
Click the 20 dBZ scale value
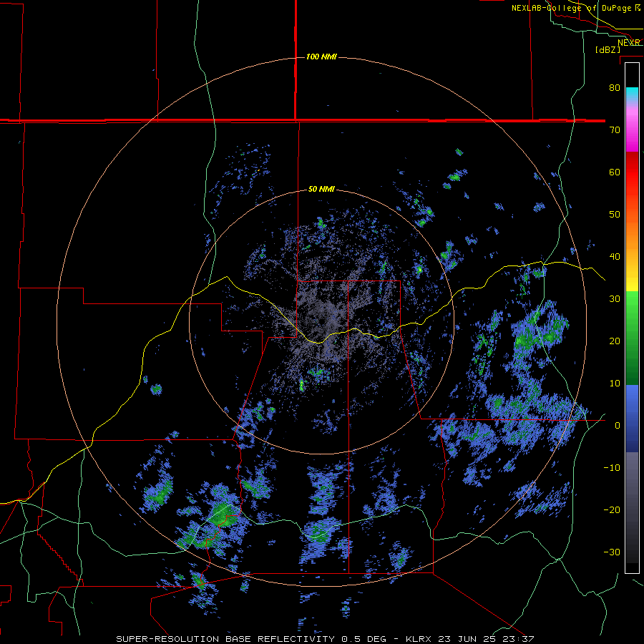tap(615, 341)
